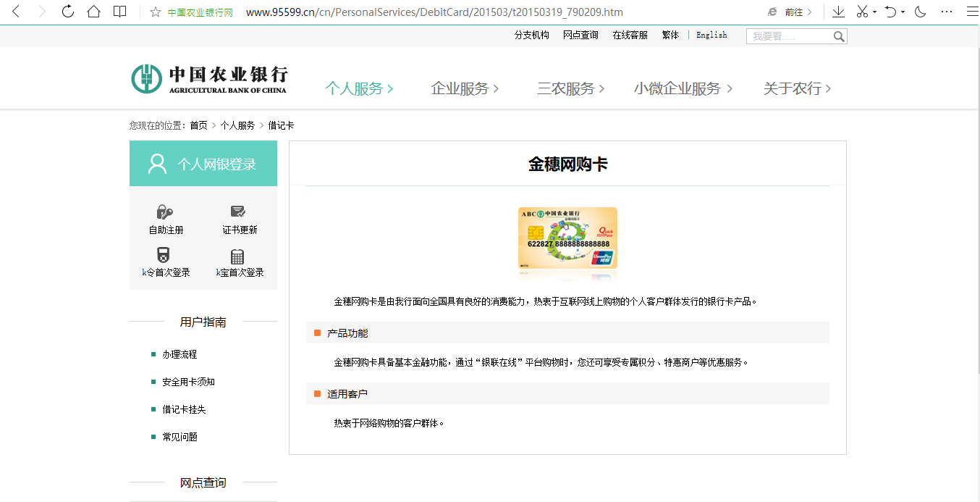This screenshot has width=980, height=502.
Task: Open the 常见问题 guide link
Action: pyautogui.click(x=179, y=437)
